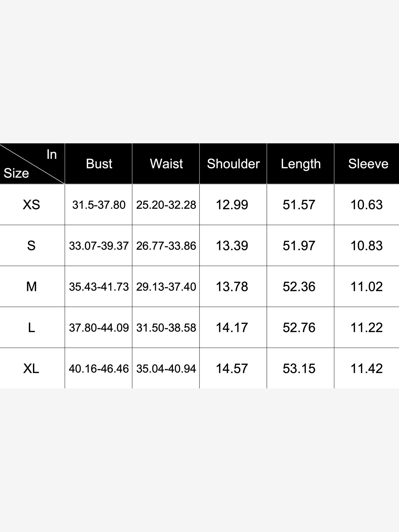Image resolution: width=399 pixels, height=532 pixels.
Task: Select the Length column header
Action: click(301, 164)
